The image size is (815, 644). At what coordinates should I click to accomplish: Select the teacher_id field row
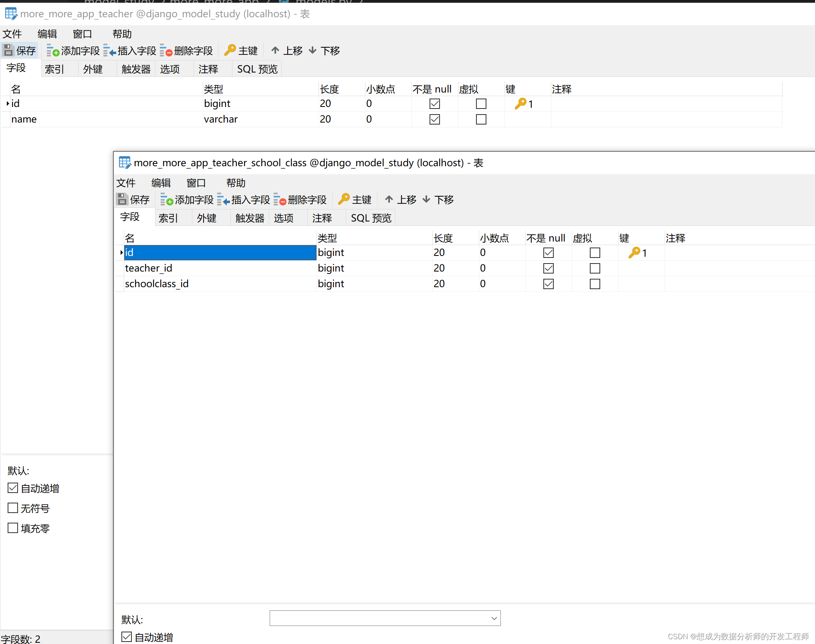click(x=465, y=268)
